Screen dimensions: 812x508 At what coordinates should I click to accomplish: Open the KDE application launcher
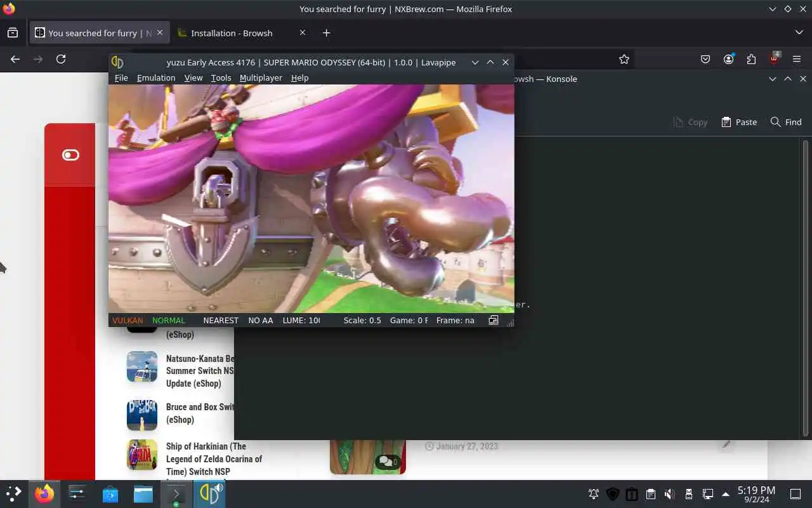click(13, 493)
